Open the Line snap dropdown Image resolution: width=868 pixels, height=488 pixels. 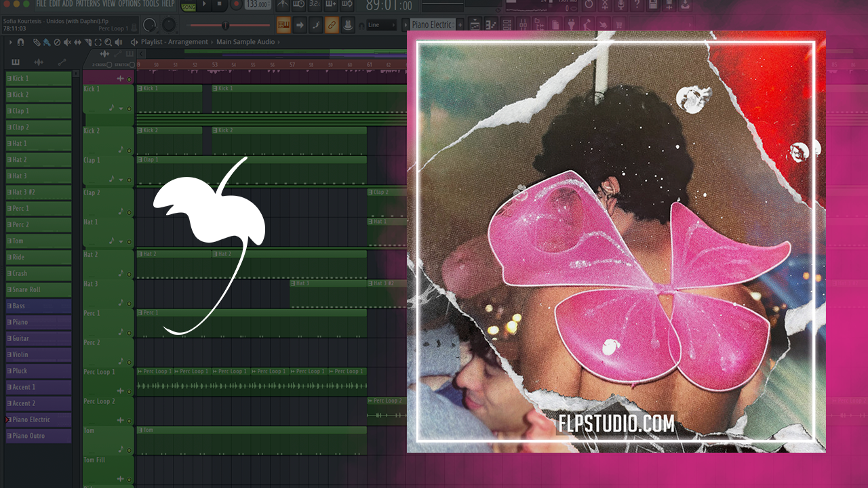point(382,25)
